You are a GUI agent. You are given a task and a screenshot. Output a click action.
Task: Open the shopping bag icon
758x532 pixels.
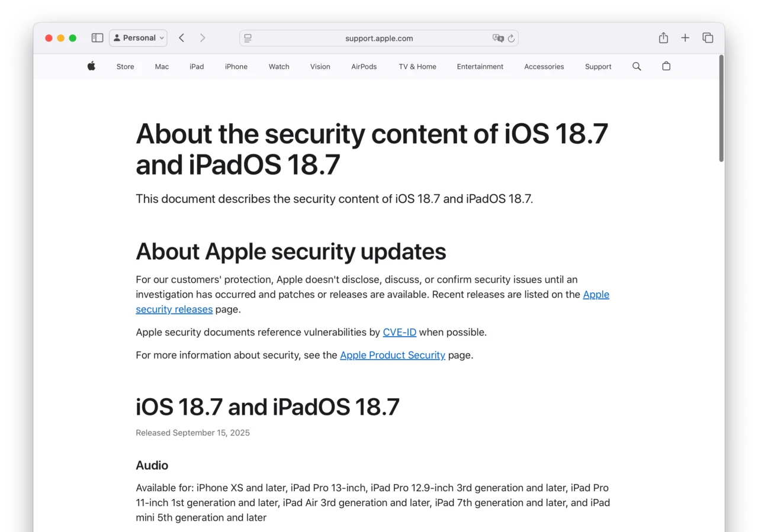pos(666,66)
